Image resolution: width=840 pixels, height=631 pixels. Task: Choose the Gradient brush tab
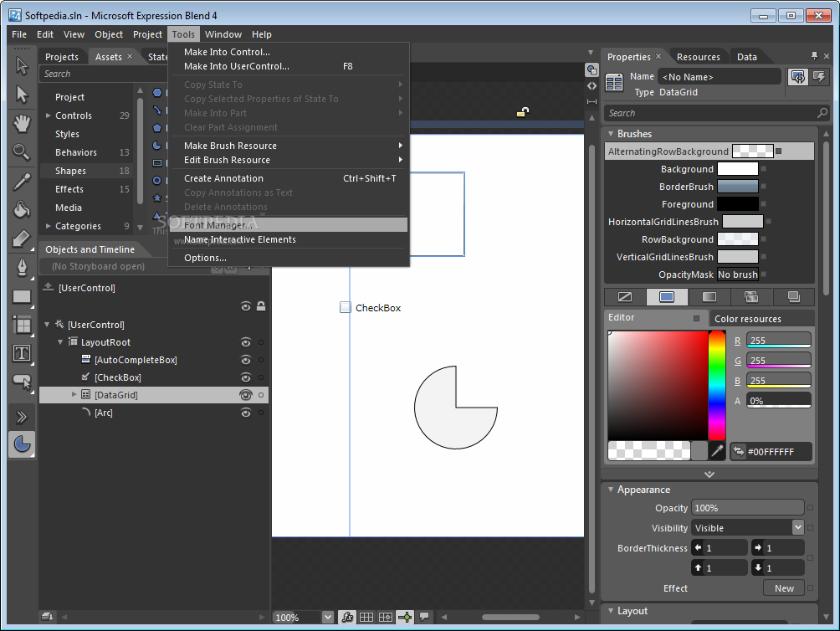click(x=709, y=297)
